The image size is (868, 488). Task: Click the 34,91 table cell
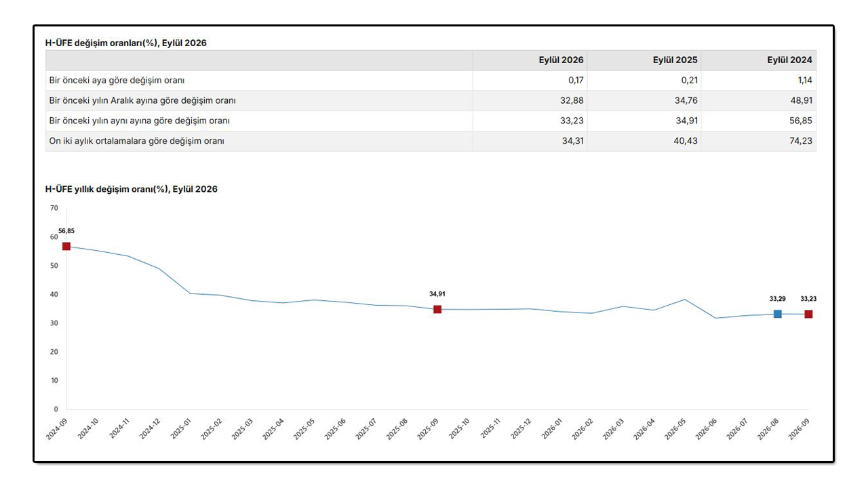tap(644, 121)
